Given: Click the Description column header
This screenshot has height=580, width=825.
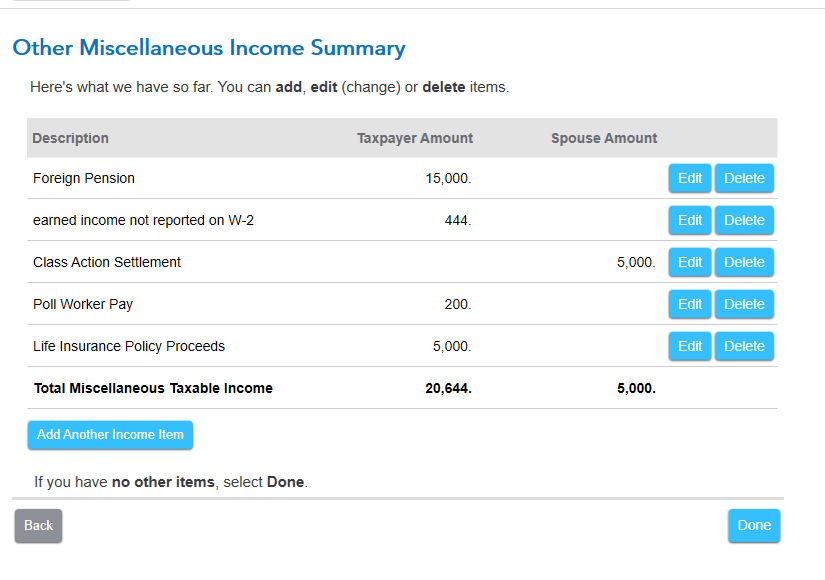Looking at the screenshot, I should click(x=71, y=138).
